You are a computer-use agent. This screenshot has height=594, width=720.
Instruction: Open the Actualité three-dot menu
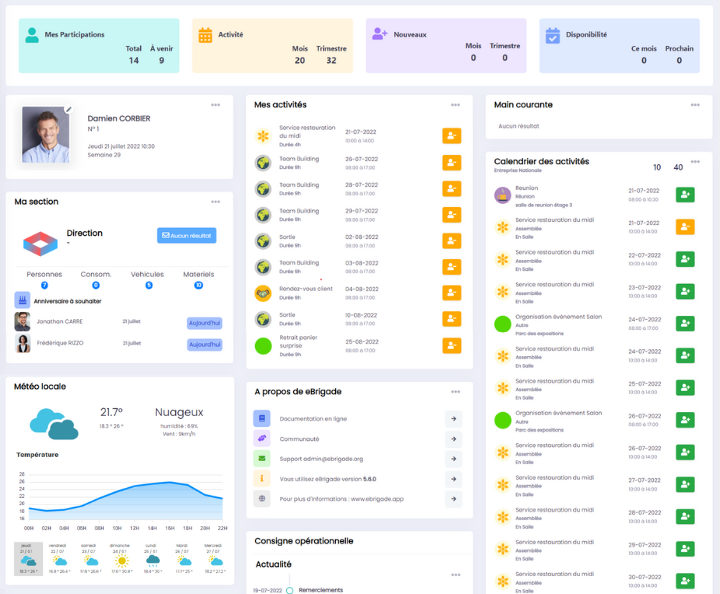click(455, 575)
